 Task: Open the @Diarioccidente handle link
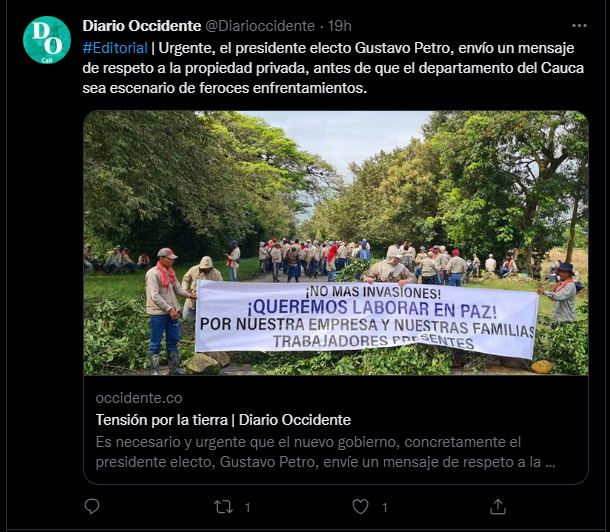pos(260,26)
